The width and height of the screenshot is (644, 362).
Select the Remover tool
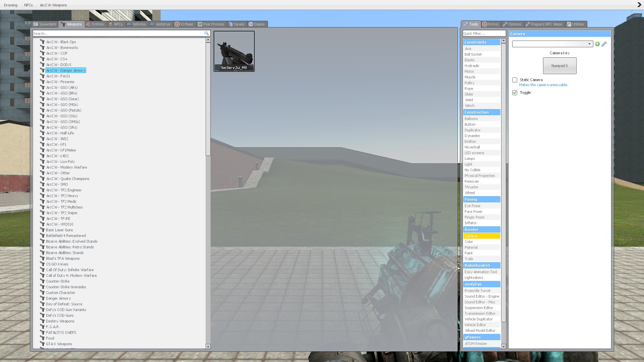point(472,181)
